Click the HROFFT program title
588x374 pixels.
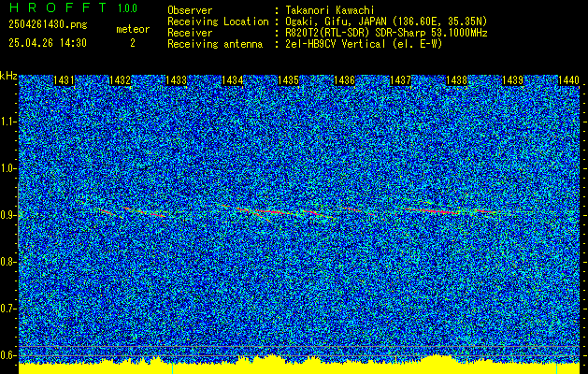(58, 7)
